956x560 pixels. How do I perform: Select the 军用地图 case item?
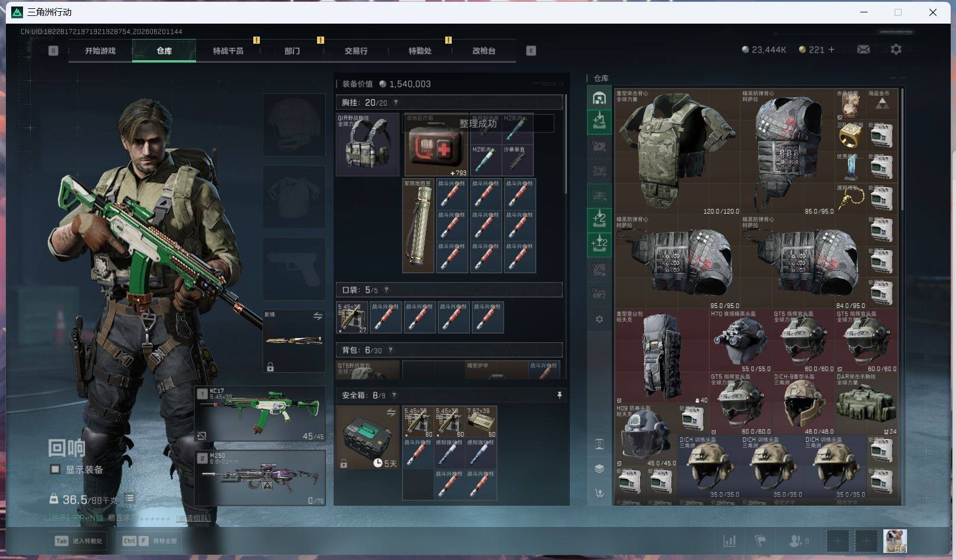tap(418, 225)
